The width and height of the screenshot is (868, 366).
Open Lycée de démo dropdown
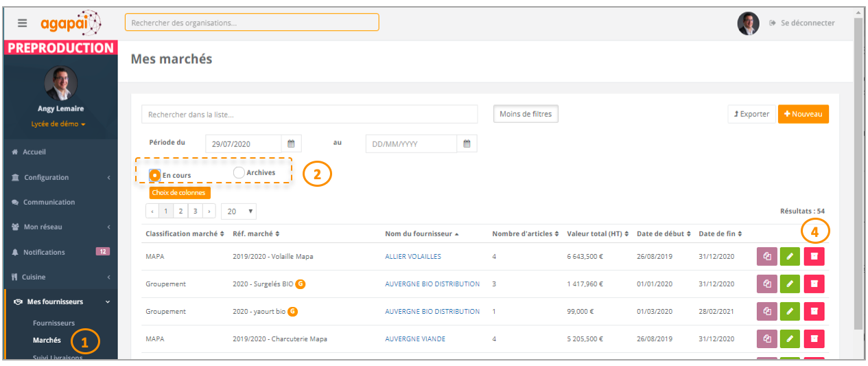tap(58, 124)
